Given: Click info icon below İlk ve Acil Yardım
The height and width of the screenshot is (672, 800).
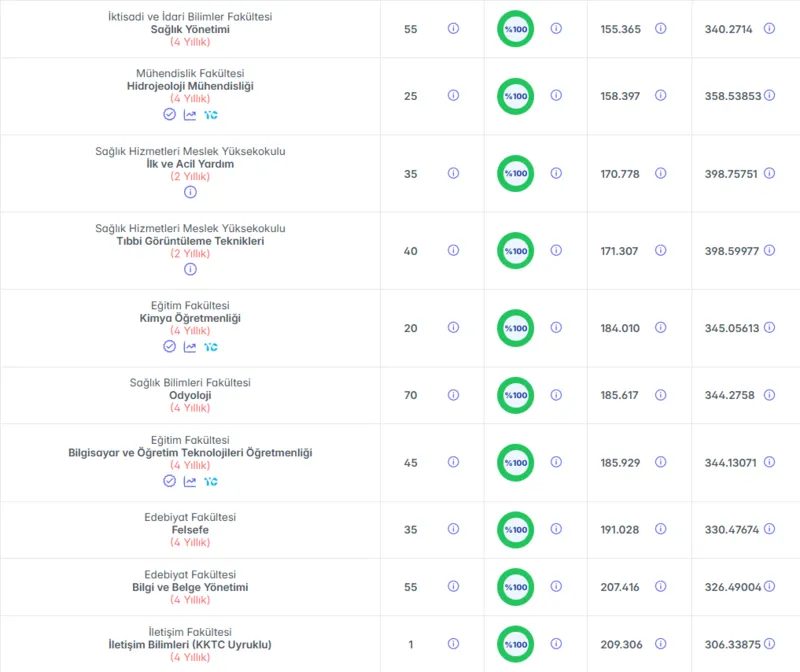Looking at the screenshot, I should [x=190, y=192].
